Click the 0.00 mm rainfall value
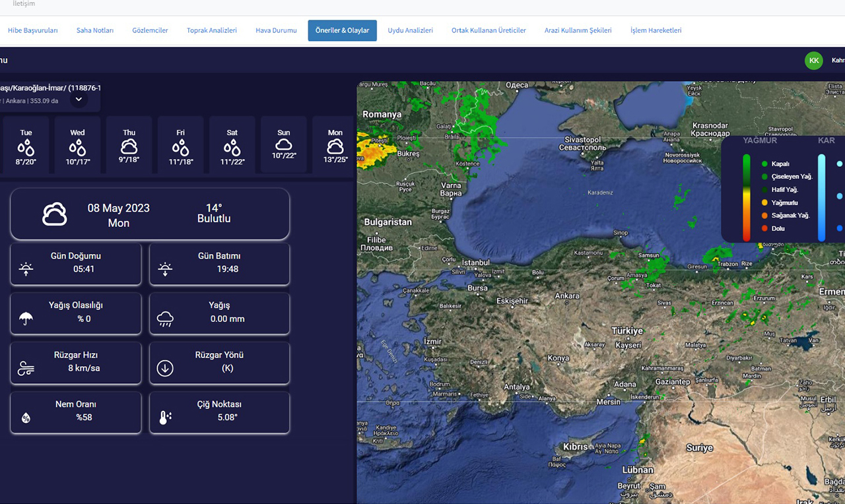 pos(228,319)
